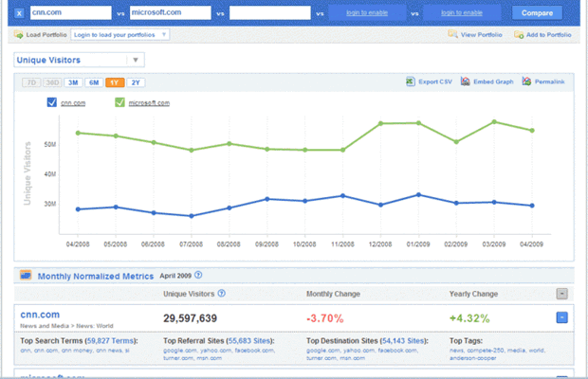Open the cnn.com site name link
The width and height of the screenshot is (588, 379).
40,315
